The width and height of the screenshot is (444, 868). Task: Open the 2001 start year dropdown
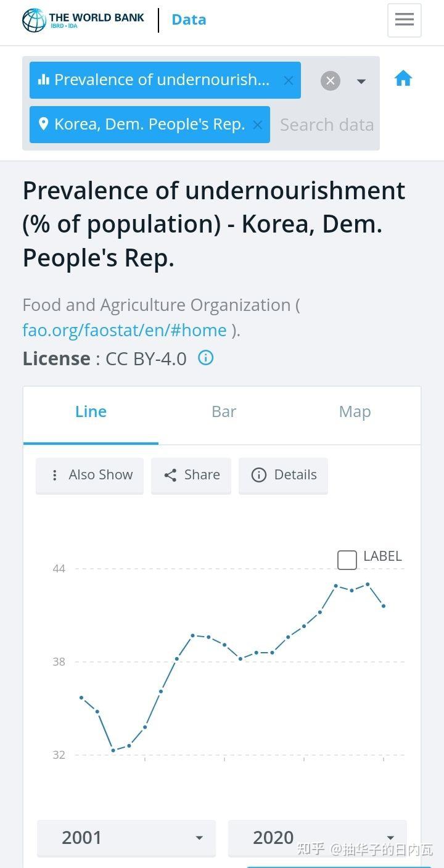point(126,838)
